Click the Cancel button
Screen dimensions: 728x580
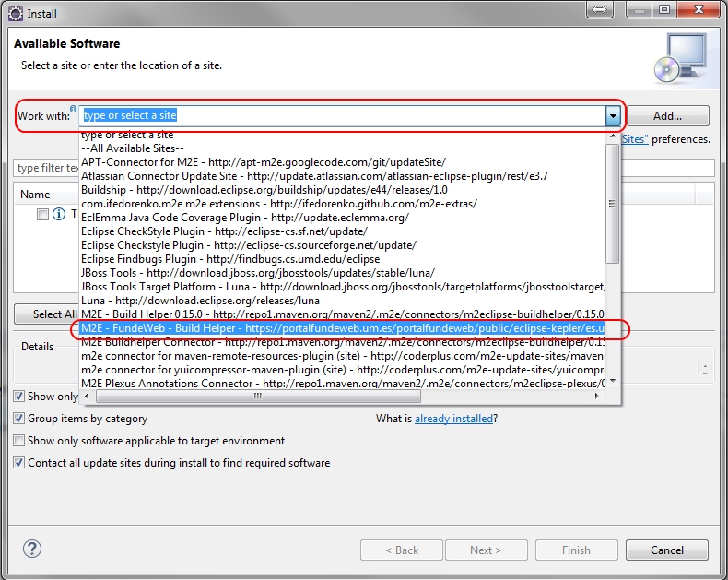coord(666,550)
